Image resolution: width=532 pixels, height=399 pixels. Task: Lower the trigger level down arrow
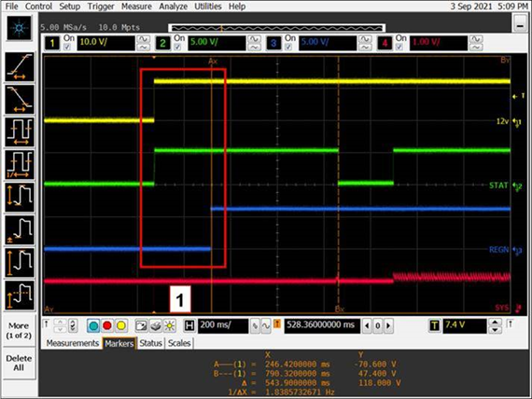(495, 330)
